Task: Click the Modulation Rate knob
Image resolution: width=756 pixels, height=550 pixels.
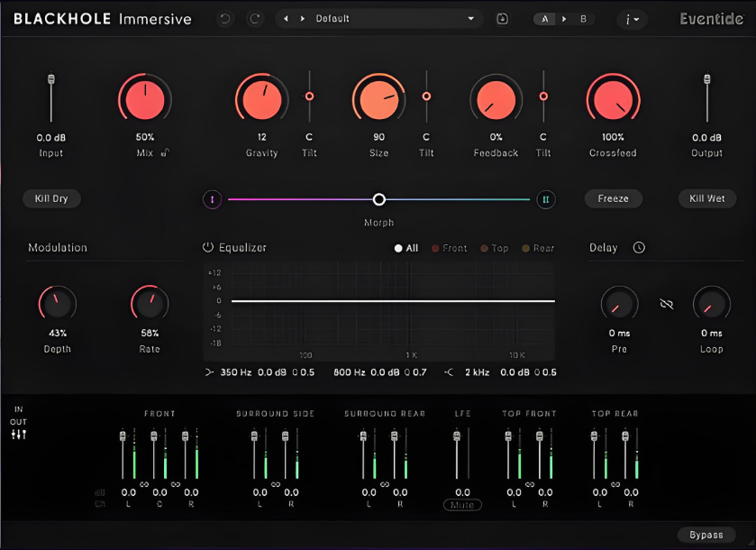Action: tap(150, 305)
